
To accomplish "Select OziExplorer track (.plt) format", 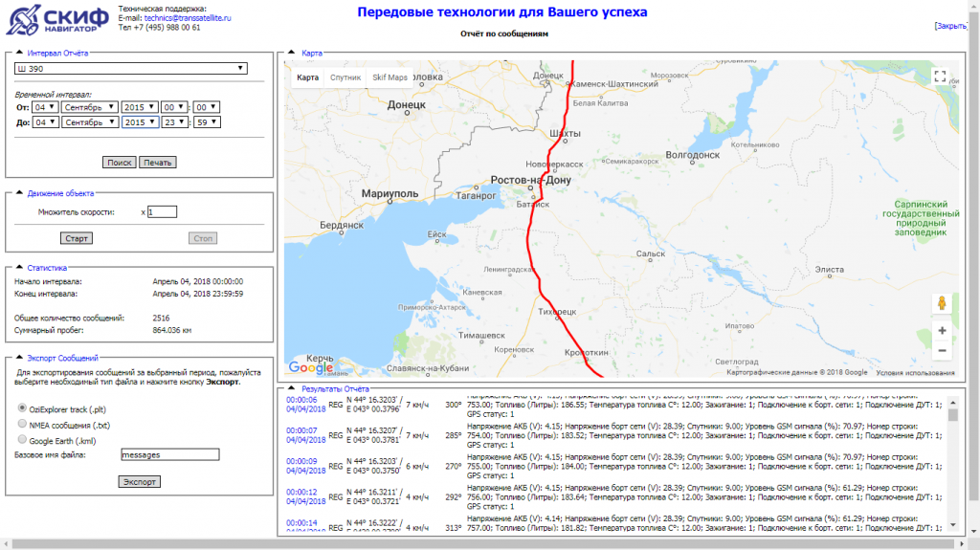I will [x=23, y=407].
